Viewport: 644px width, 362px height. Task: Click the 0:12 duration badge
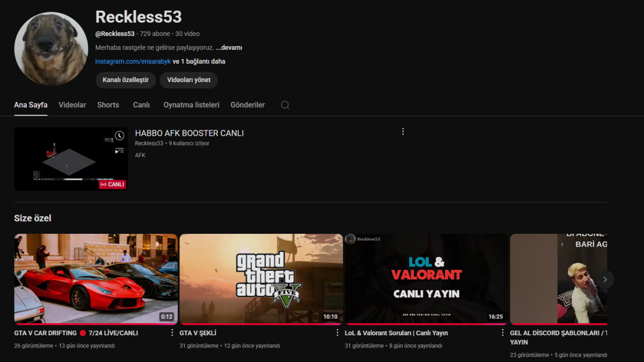[x=167, y=317]
